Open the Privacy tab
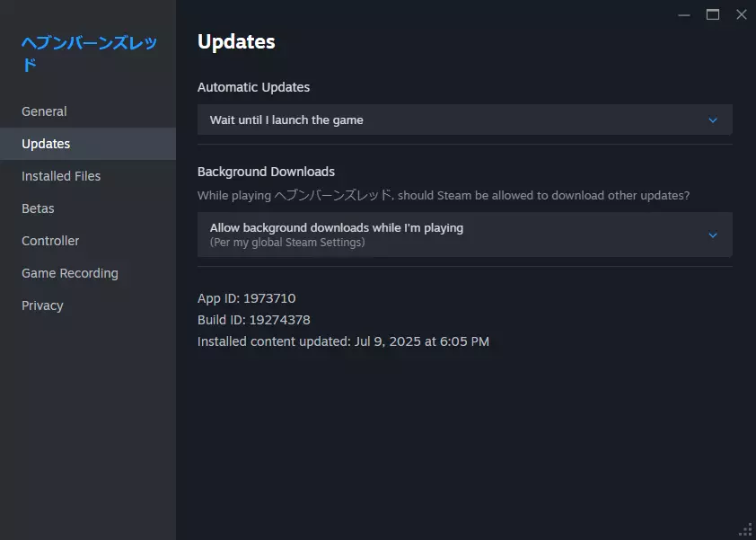 88,305
